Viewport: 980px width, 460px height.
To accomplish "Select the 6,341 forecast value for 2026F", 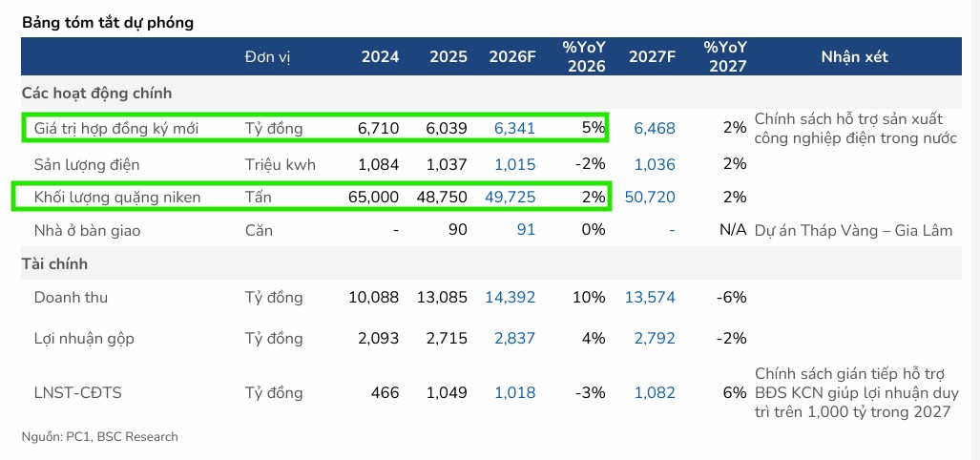I will [x=515, y=129].
